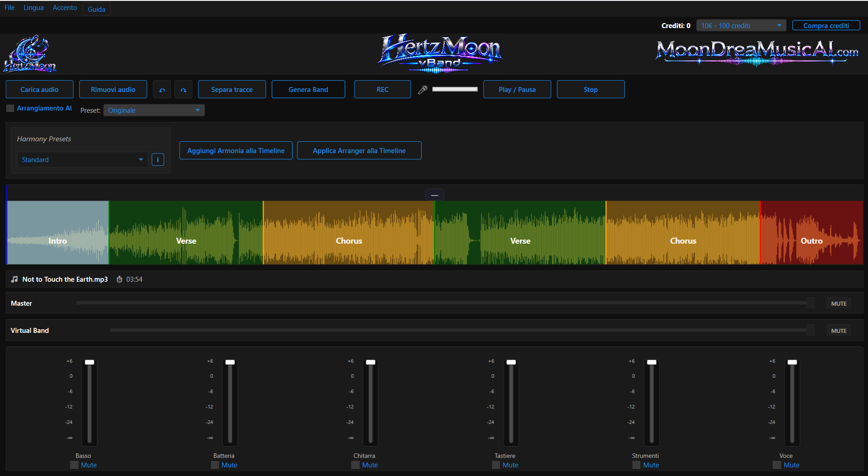The image size is (868, 476).
Task: Open the MoonDreaMusicAI.com logo link
Action: pyautogui.click(x=757, y=53)
